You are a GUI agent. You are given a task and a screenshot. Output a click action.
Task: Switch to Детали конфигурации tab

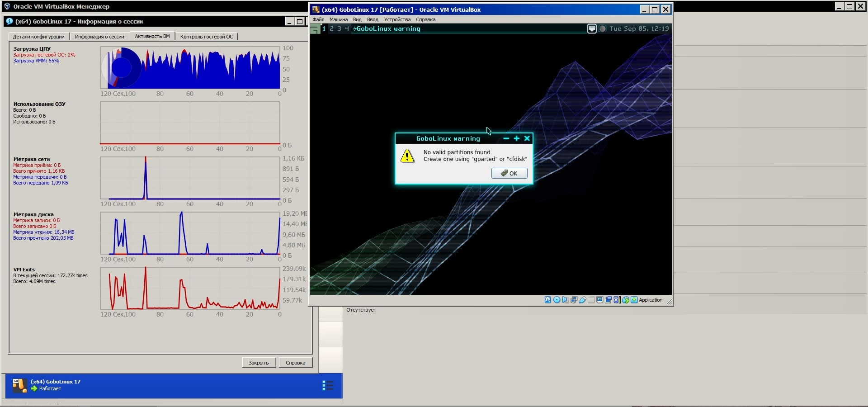point(38,37)
